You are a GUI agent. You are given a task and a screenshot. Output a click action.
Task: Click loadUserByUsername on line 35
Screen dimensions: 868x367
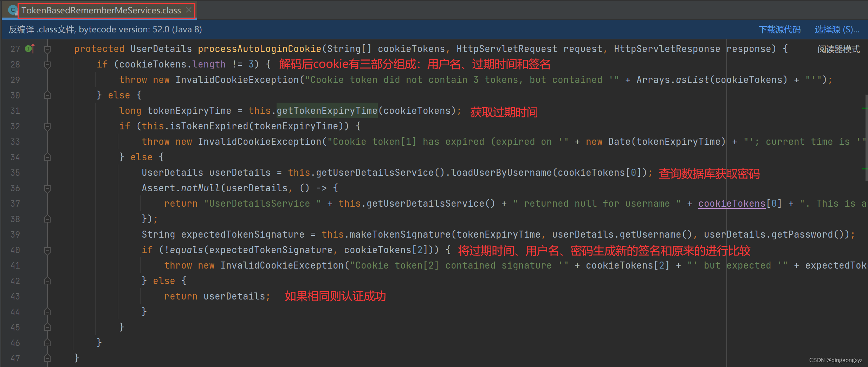[501, 173]
